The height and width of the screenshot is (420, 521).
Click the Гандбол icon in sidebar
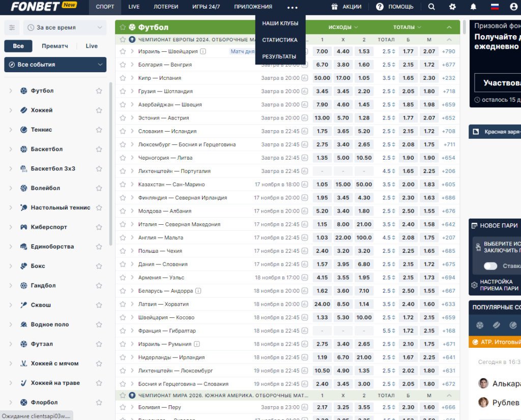pos(23,286)
